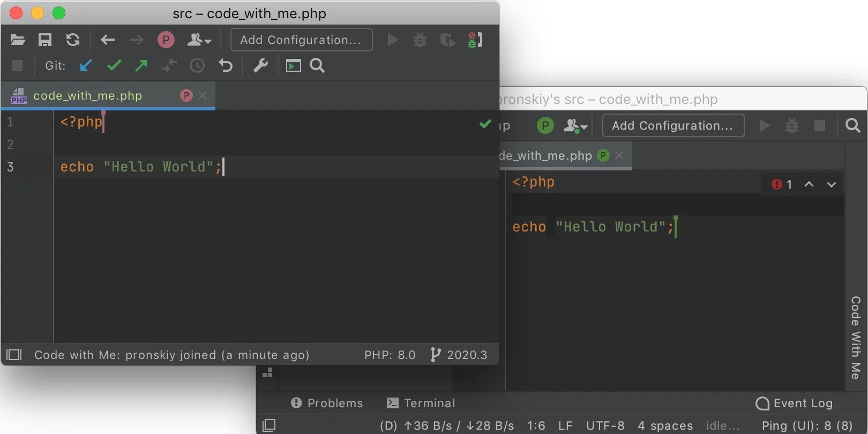Toggle tool window bars icon in guest status bar
Image resolution: width=868 pixels, height=434 pixels.
[269, 425]
